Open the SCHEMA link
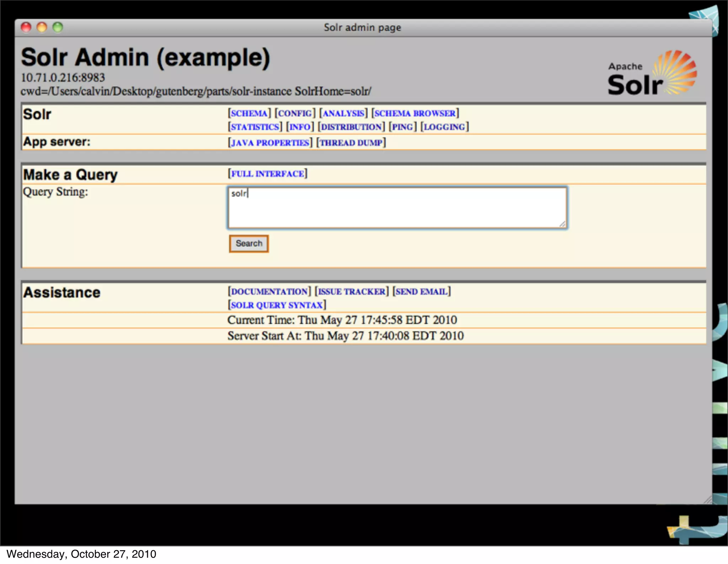This screenshot has width=728, height=564. [x=249, y=113]
